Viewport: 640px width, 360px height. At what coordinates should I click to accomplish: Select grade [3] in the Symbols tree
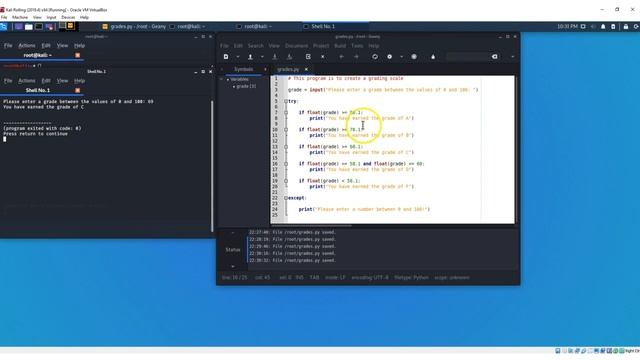pyautogui.click(x=246, y=87)
